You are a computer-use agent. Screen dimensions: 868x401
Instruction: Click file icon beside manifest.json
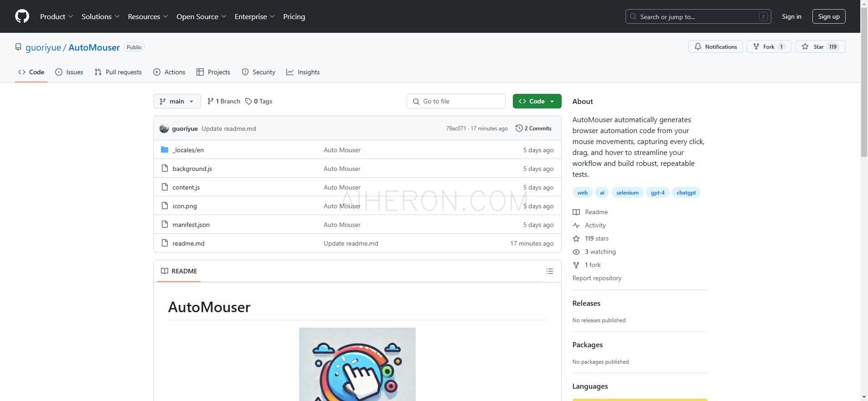pos(165,225)
